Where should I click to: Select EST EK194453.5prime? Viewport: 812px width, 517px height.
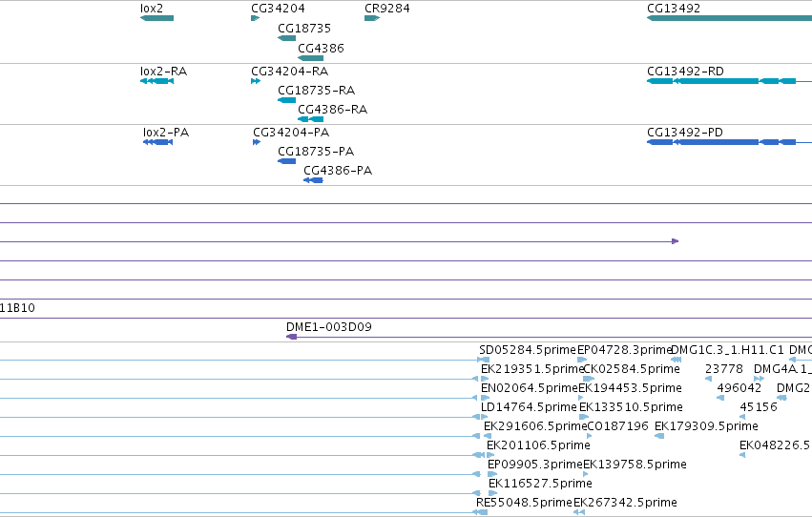coord(631,388)
